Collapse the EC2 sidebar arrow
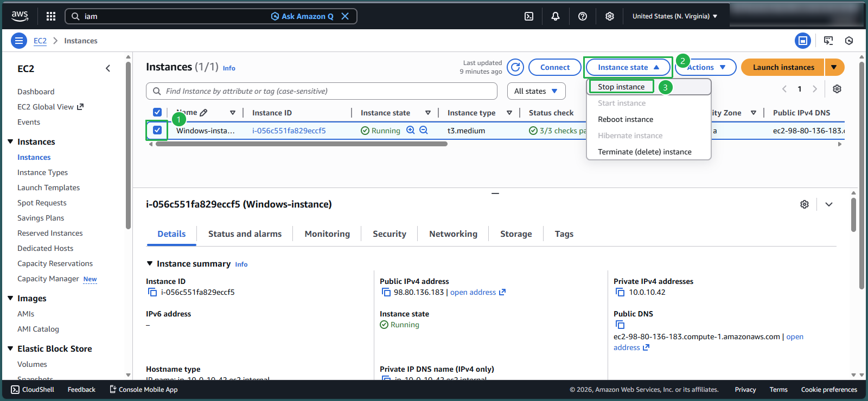This screenshot has width=868, height=401. tap(108, 68)
